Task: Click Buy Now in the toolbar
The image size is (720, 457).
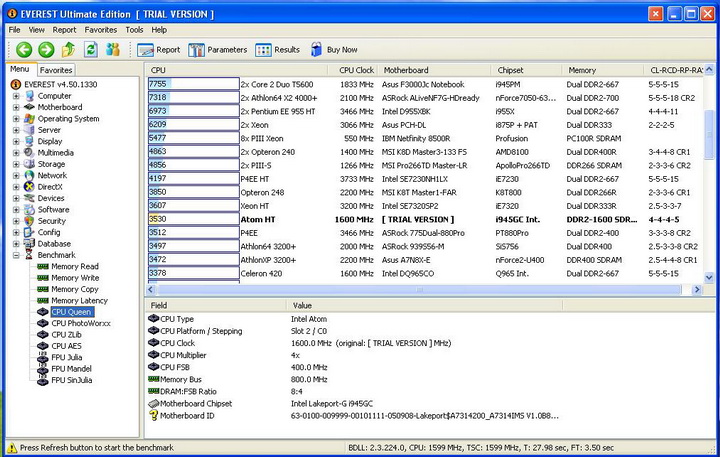Action: click(x=334, y=50)
